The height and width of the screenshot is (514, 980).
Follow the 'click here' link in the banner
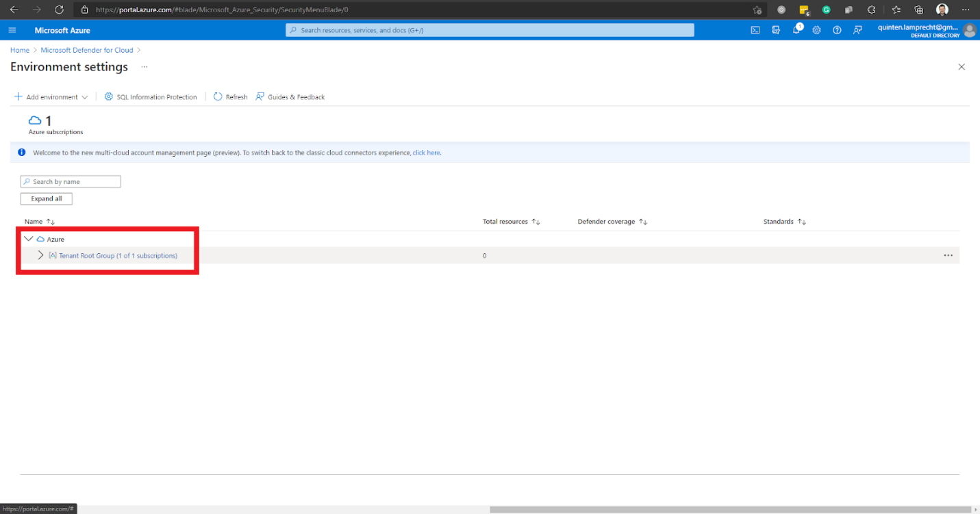(x=426, y=153)
